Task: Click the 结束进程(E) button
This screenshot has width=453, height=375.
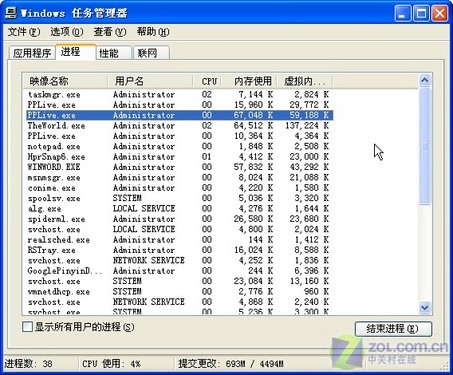Action: tap(393, 329)
